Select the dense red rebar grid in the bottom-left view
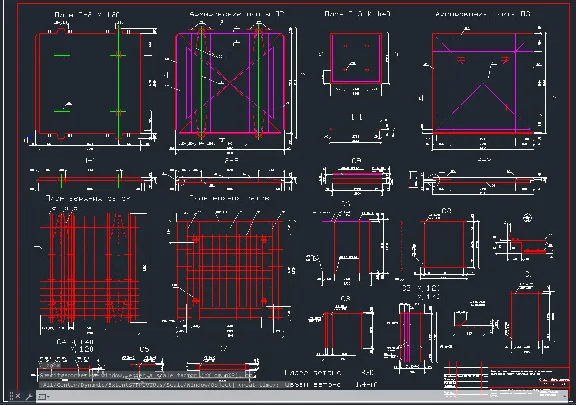 [x=90, y=268]
